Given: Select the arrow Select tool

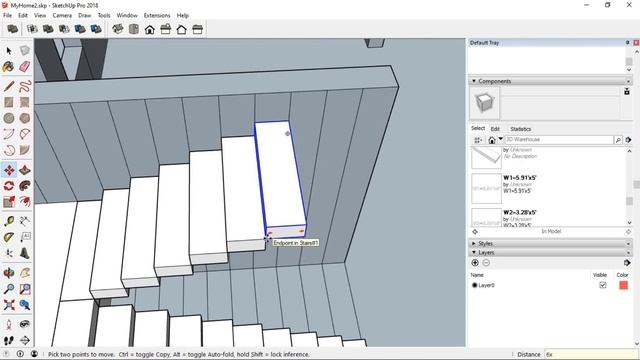Looking at the screenshot, I should tap(9, 51).
